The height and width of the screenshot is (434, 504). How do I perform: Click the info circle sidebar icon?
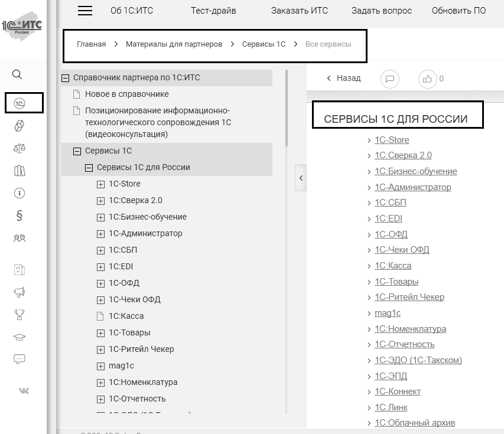[19, 193]
